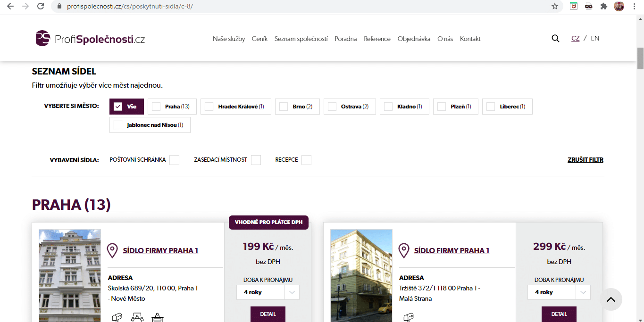Click the Detail button for Tržiště listing

click(559, 314)
